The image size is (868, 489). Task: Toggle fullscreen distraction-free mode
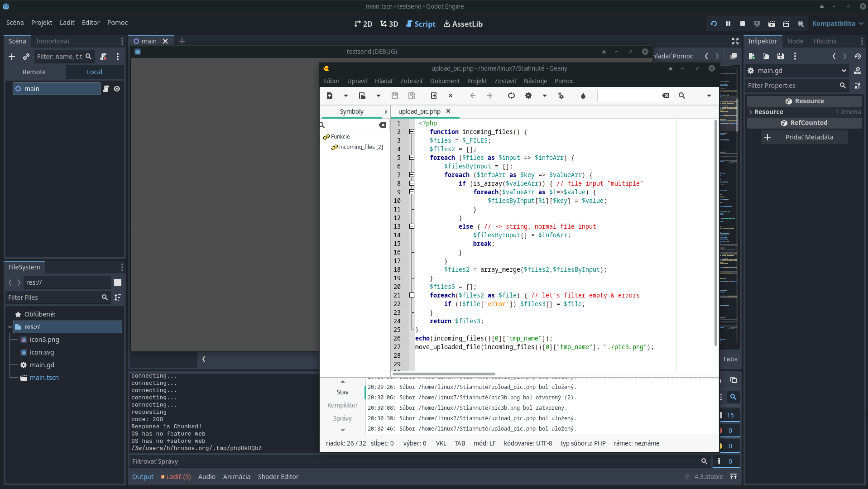[734, 41]
